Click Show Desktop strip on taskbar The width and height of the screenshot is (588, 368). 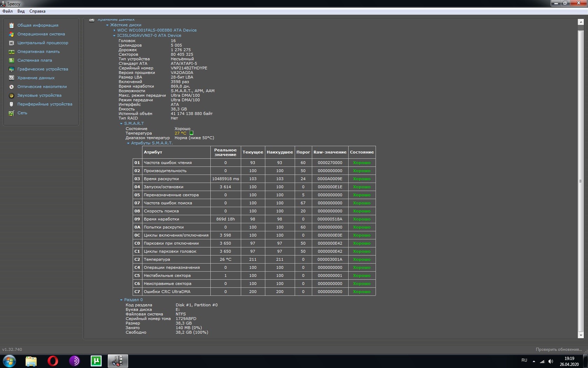[586, 361]
